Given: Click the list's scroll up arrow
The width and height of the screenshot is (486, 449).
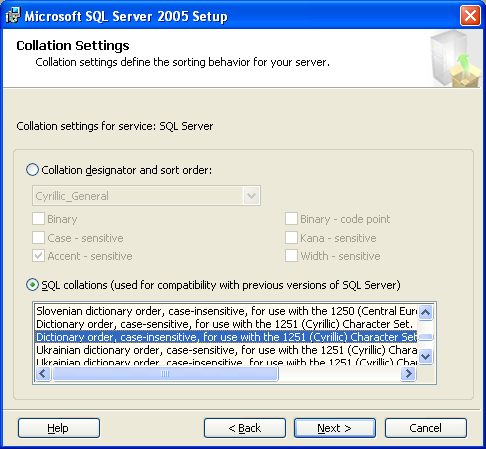Looking at the screenshot, I should click(426, 312).
